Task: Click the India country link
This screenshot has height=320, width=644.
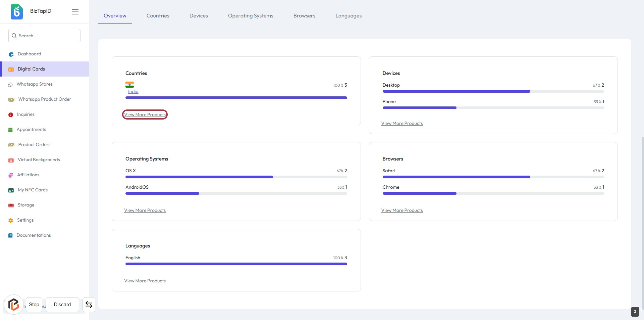Action: click(133, 92)
